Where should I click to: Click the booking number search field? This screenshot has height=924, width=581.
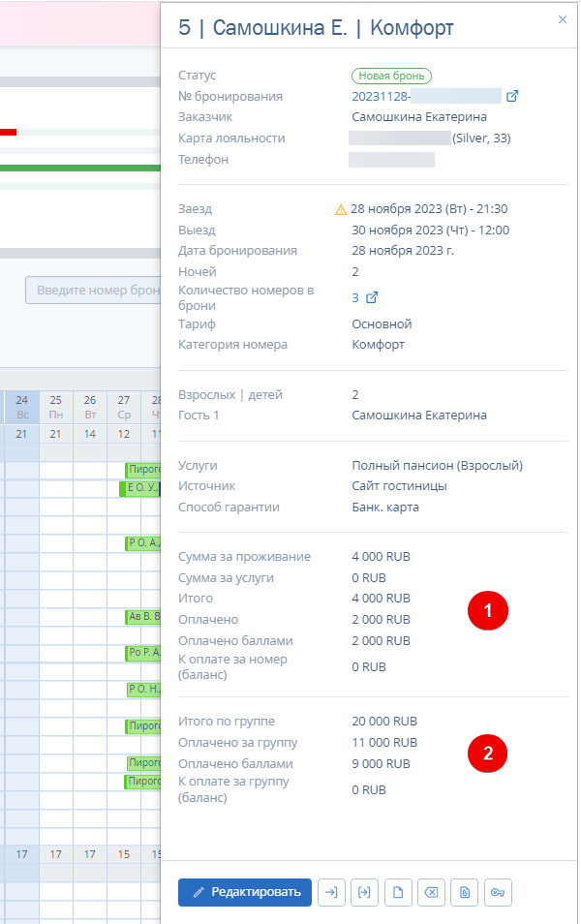[93, 290]
